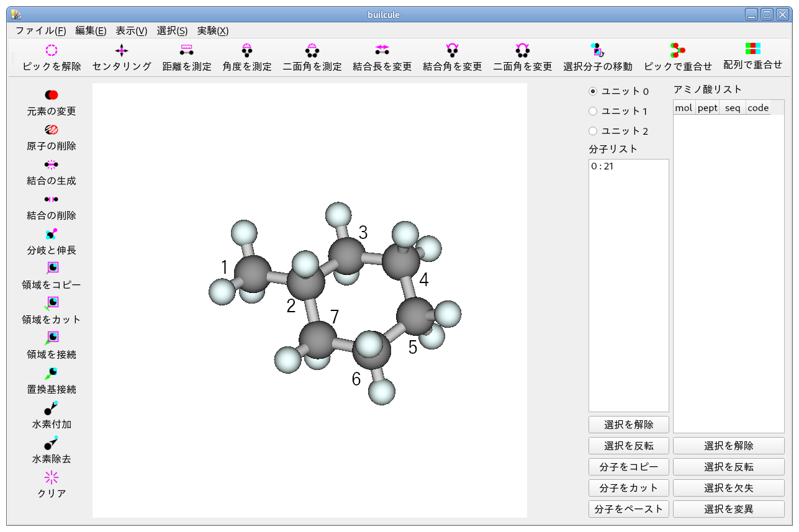Select the 配列で重合せ superimpose icon
799x532 pixels.
pyautogui.click(x=752, y=49)
